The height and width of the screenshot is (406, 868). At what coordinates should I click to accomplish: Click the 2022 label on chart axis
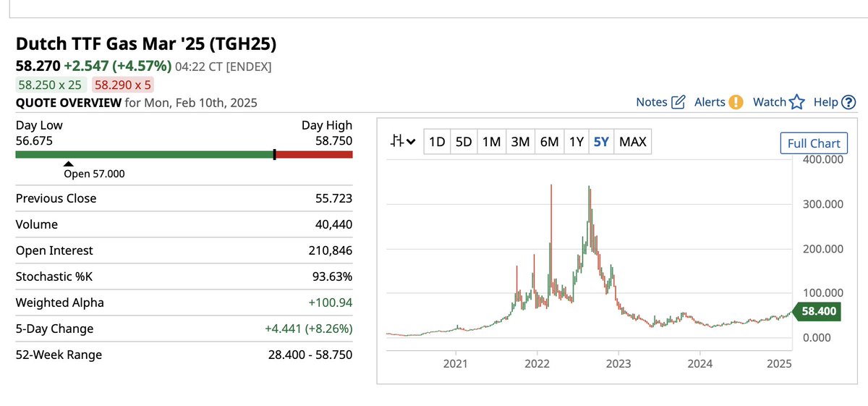tap(537, 363)
